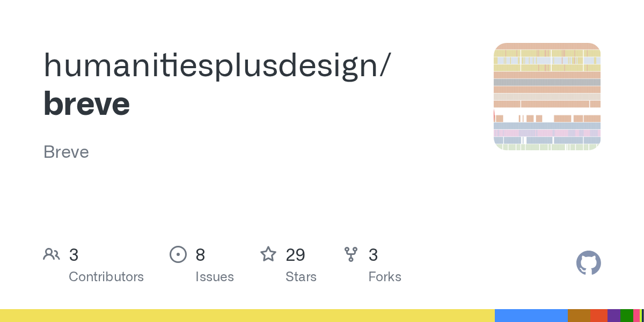
Task: Select the yellow language bar segment
Action: click(x=247, y=316)
